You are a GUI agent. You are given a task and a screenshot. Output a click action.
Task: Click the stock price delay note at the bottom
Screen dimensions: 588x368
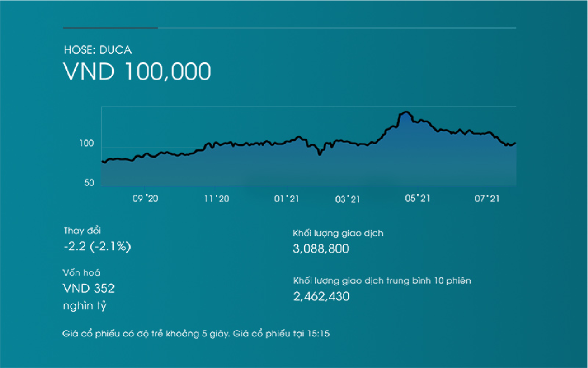tap(196, 334)
